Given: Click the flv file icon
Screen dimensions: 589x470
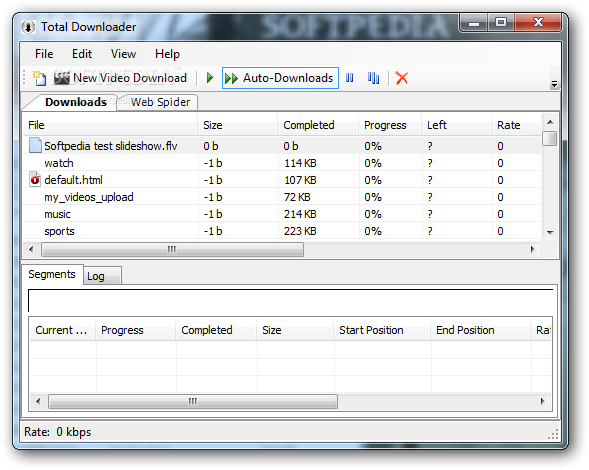Looking at the screenshot, I should click(35, 145).
